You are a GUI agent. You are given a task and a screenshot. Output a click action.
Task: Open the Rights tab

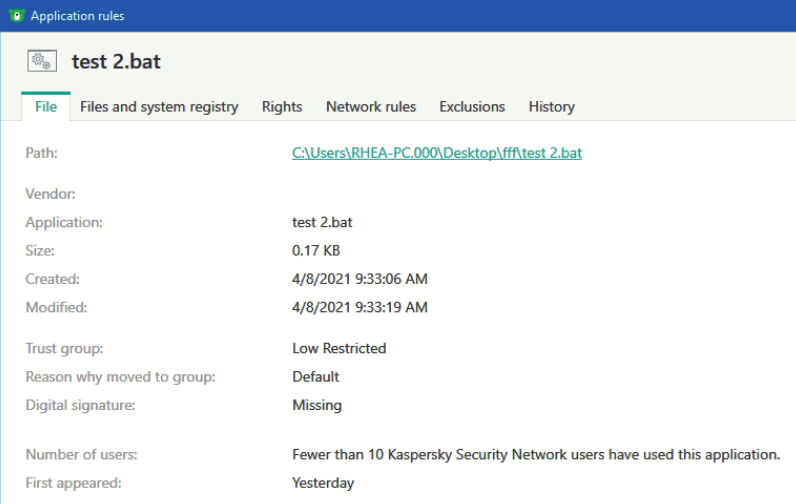point(282,106)
